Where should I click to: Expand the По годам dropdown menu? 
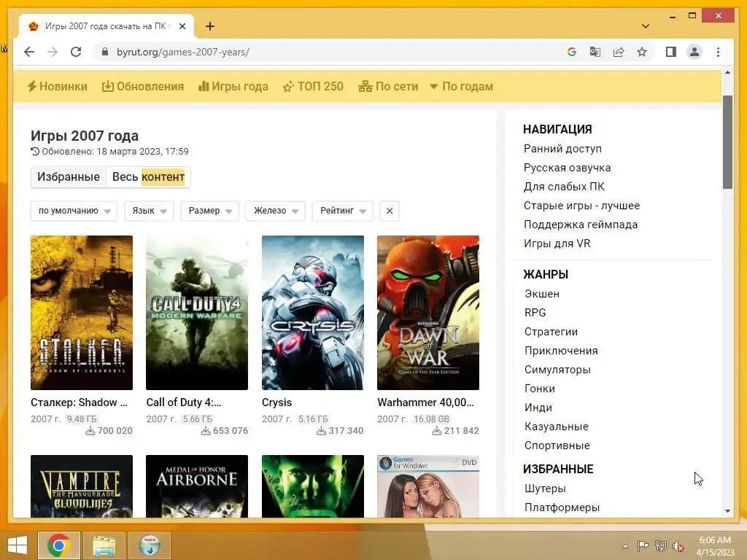(461, 86)
